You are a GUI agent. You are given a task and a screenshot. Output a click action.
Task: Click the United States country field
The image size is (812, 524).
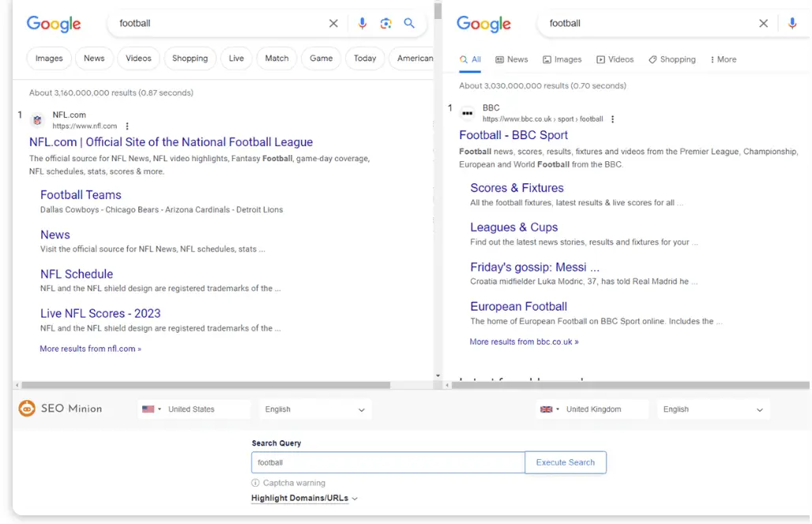[x=194, y=409]
